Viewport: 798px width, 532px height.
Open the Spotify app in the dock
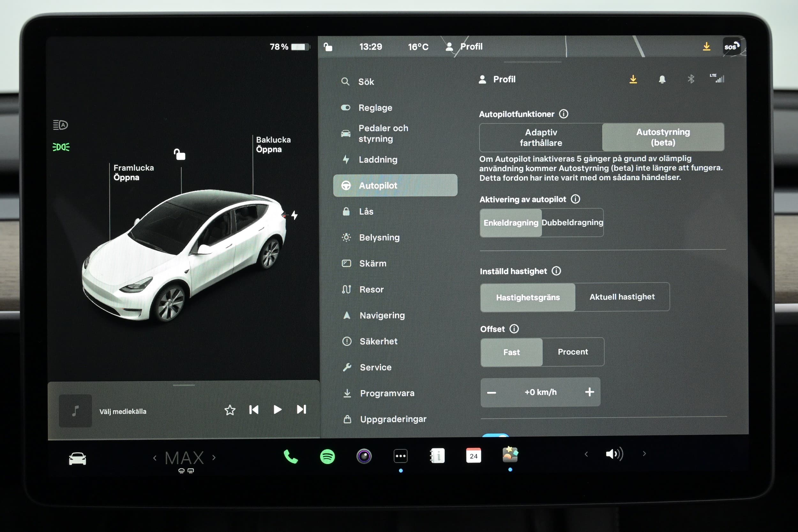pyautogui.click(x=327, y=456)
